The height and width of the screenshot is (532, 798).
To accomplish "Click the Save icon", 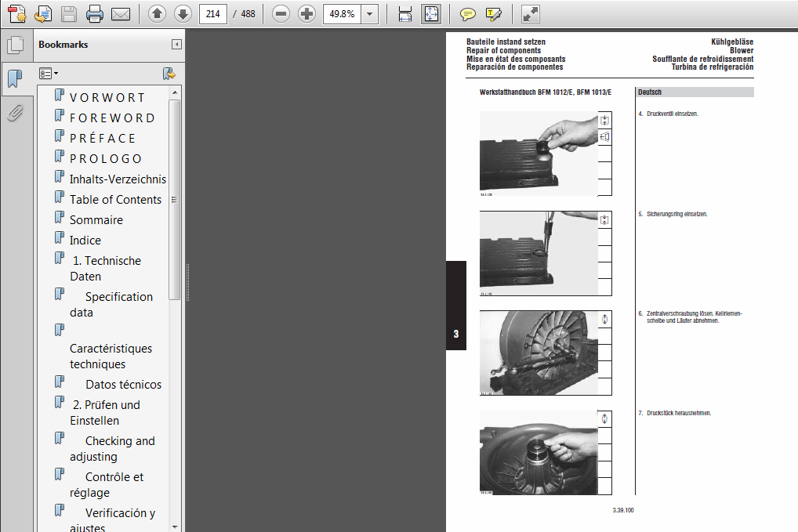I will pos(69,14).
